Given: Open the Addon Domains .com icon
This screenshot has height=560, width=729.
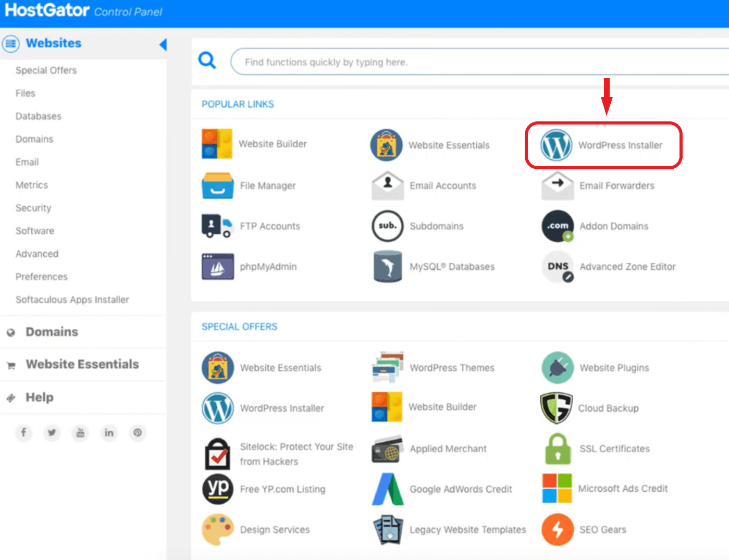Looking at the screenshot, I should click(x=558, y=226).
